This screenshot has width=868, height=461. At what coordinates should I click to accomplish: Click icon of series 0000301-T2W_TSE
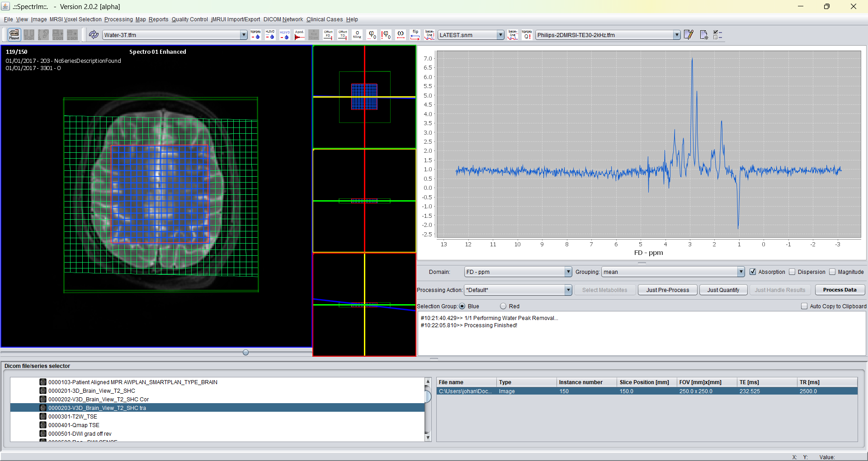(x=43, y=416)
